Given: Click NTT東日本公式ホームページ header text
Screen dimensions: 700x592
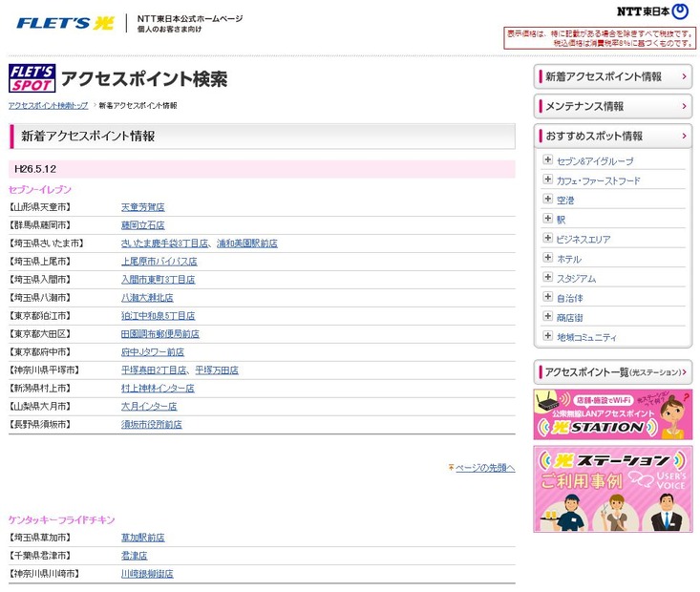Looking at the screenshot, I should click(x=190, y=19).
